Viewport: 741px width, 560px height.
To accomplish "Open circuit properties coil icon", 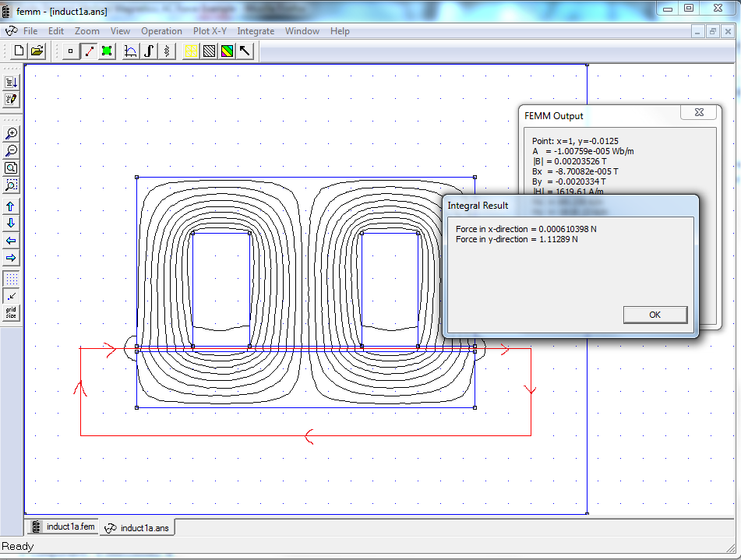I will coord(167,51).
